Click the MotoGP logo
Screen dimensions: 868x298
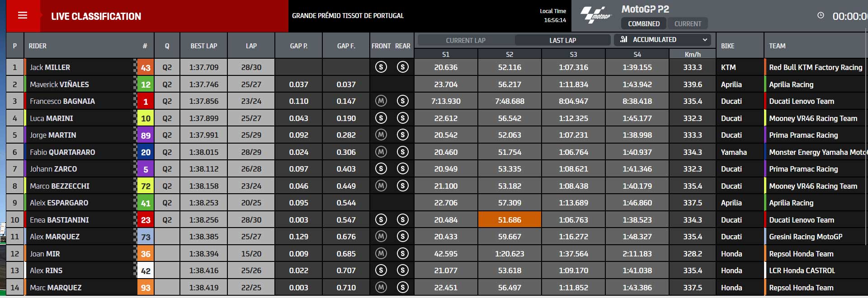click(x=596, y=15)
